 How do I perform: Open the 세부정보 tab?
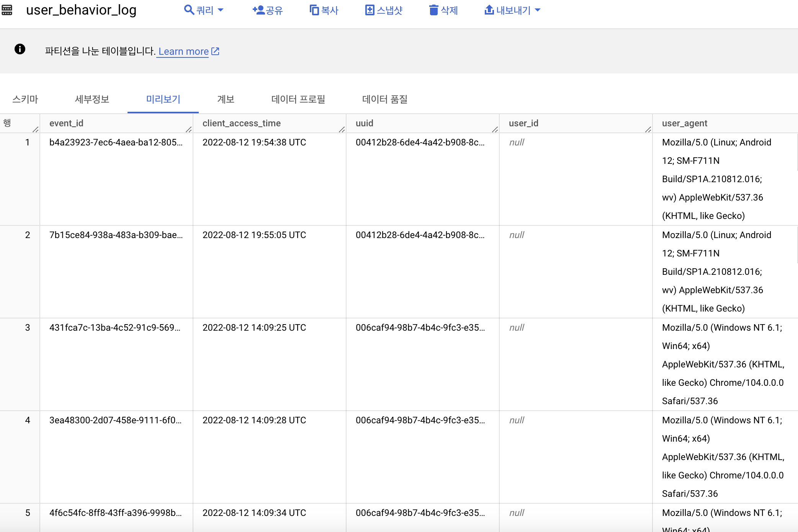(92, 99)
